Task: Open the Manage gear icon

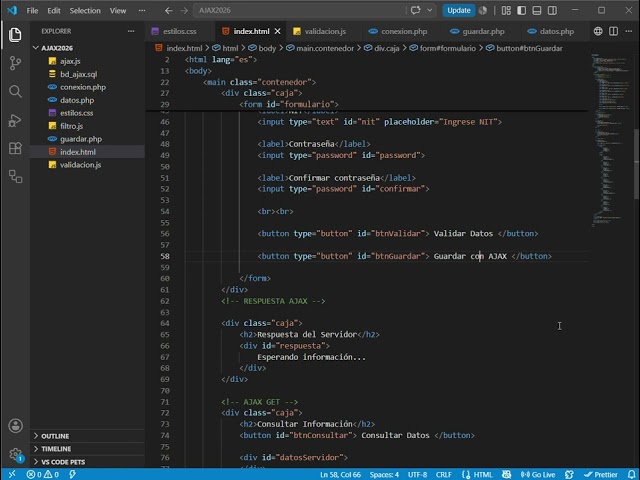Action: [x=16, y=454]
